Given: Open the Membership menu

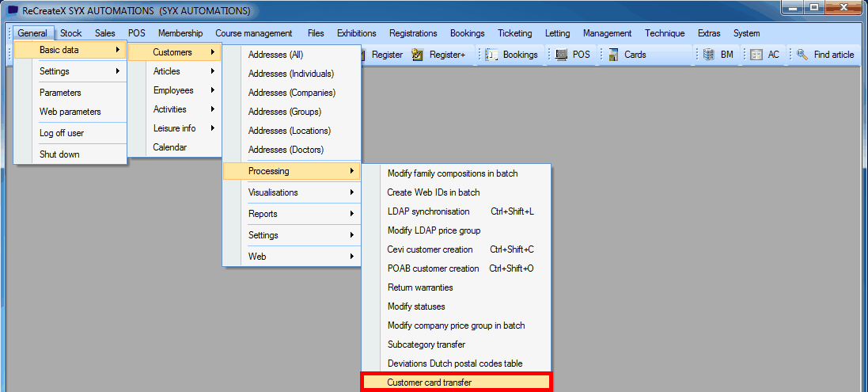Looking at the screenshot, I should (x=180, y=33).
